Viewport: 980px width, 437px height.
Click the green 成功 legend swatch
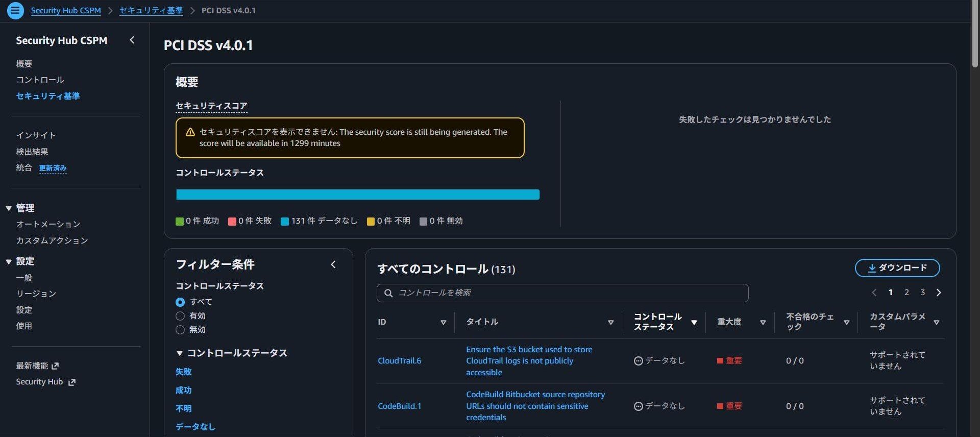[179, 222]
